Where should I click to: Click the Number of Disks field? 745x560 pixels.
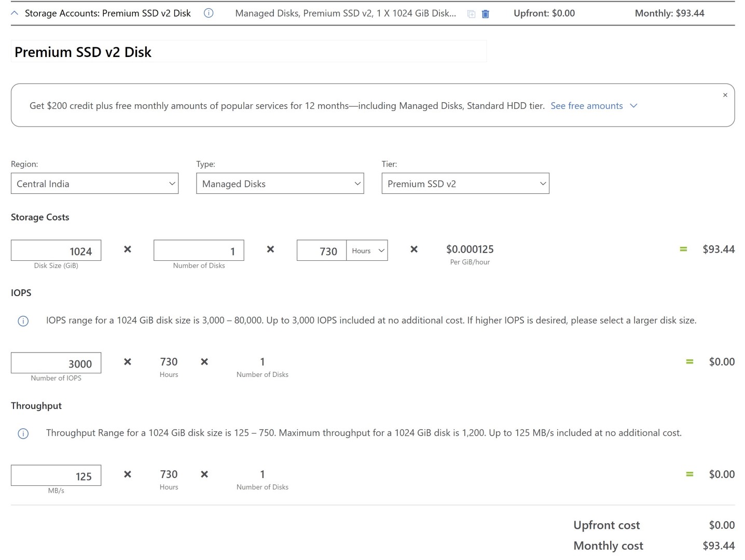point(199,250)
